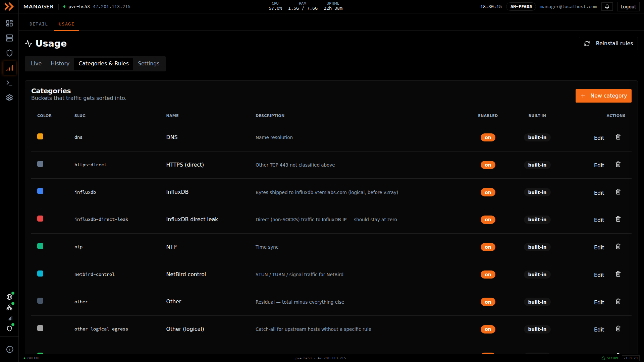Click the Reinstall rules button
Image resolution: width=644 pixels, height=362 pixels.
(x=608, y=44)
